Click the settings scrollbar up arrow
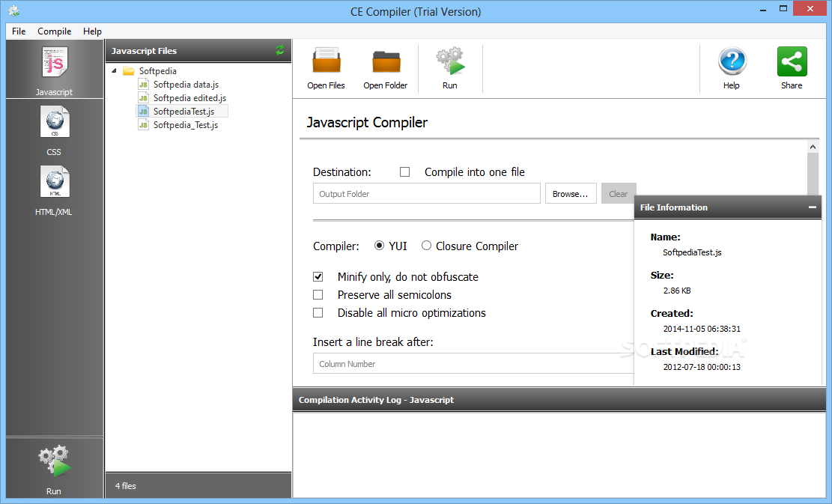The height and width of the screenshot is (504, 832). (x=813, y=147)
